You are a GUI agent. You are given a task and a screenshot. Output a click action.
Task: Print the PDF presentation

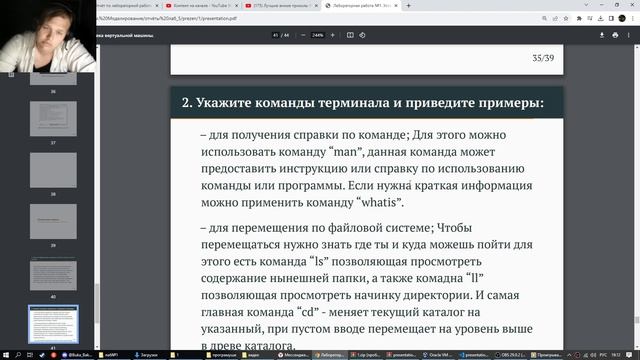pyautogui.click(x=615, y=36)
